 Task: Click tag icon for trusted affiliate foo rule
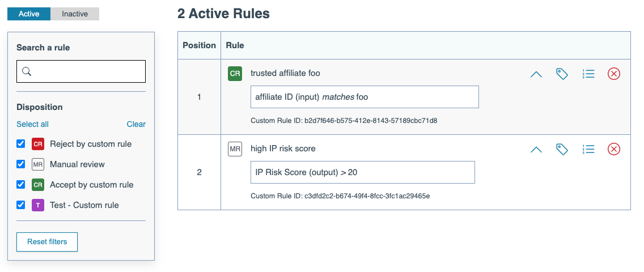click(x=562, y=74)
